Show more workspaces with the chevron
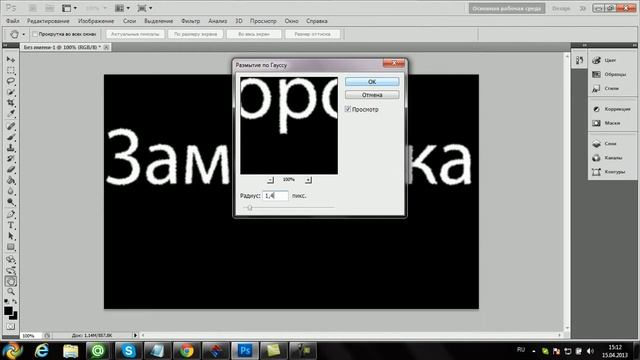 tap(583, 8)
